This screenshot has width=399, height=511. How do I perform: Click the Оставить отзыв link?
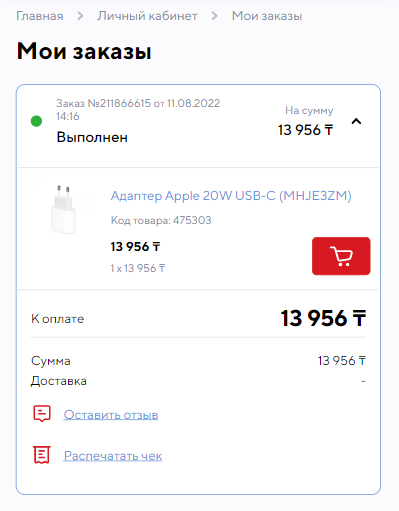pyautogui.click(x=111, y=414)
